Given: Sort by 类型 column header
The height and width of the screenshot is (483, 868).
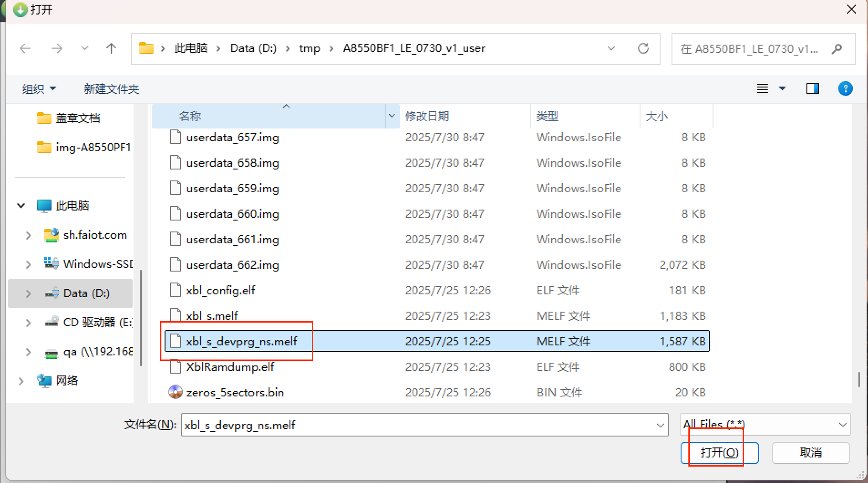Looking at the screenshot, I should [585, 116].
